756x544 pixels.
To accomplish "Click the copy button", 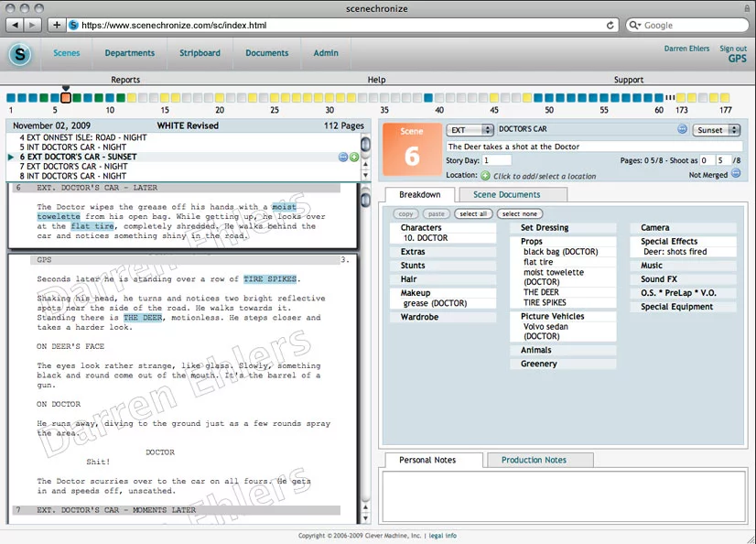I will point(406,213).
